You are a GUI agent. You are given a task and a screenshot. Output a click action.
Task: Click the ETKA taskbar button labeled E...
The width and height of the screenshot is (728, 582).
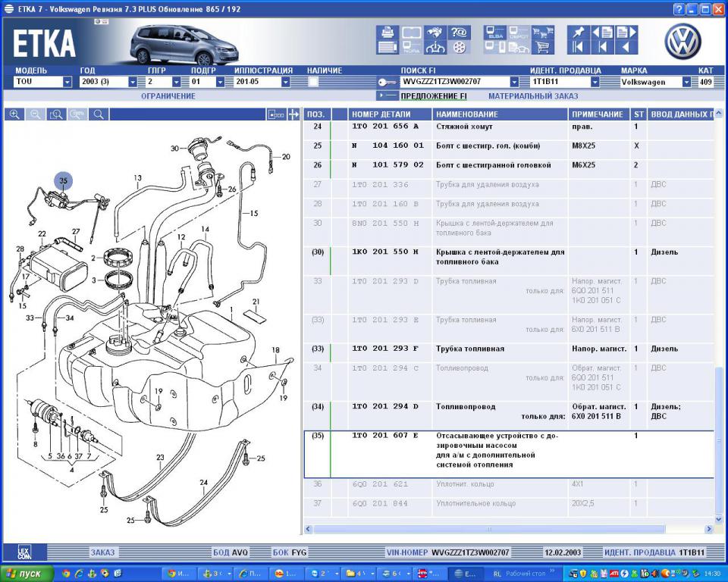466,574
